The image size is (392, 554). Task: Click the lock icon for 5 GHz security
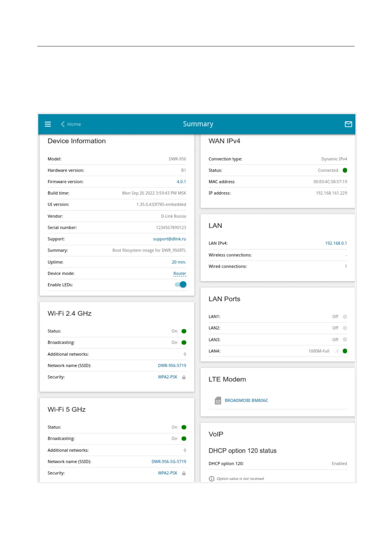point(184,473)
